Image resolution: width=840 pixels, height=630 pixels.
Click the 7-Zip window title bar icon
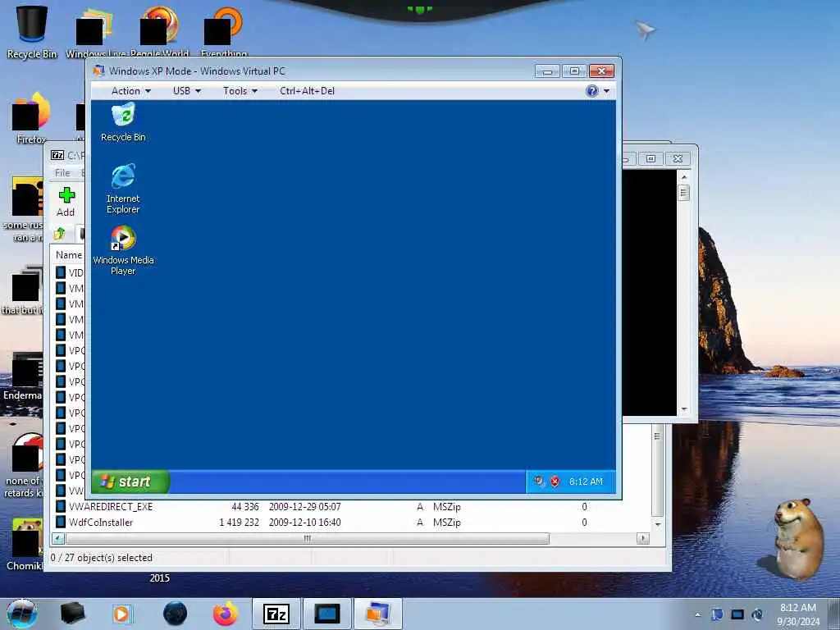pos(57,155)
